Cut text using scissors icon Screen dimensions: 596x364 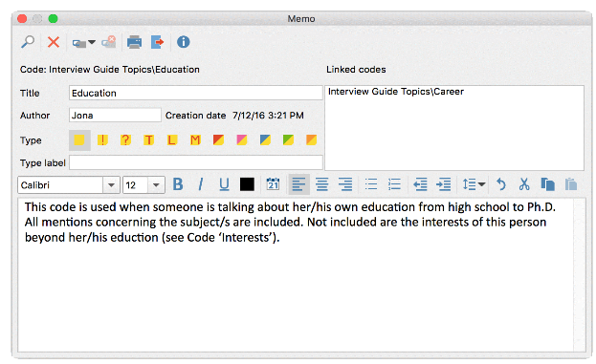pyautogui.click(x=524, y=184)
